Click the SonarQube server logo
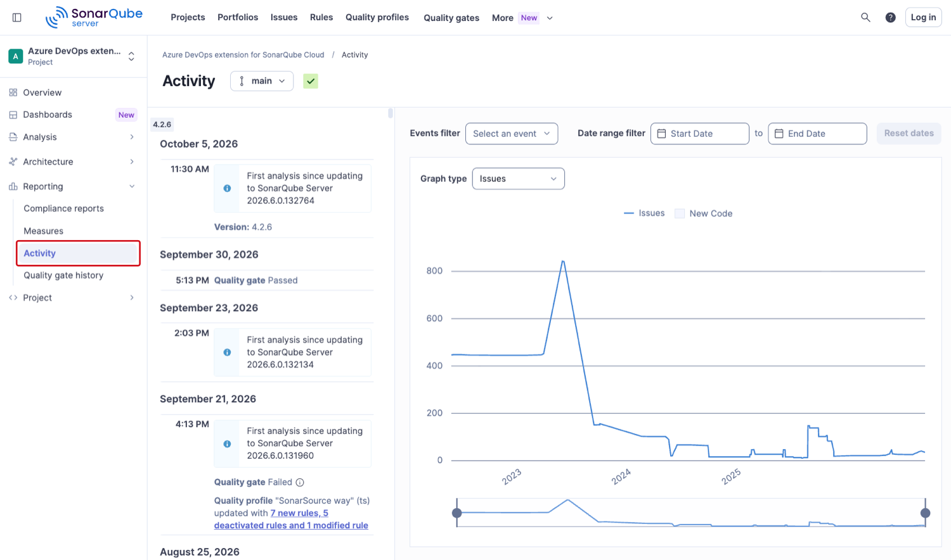The width and height of the screenshot is (951, 560). 94,17
